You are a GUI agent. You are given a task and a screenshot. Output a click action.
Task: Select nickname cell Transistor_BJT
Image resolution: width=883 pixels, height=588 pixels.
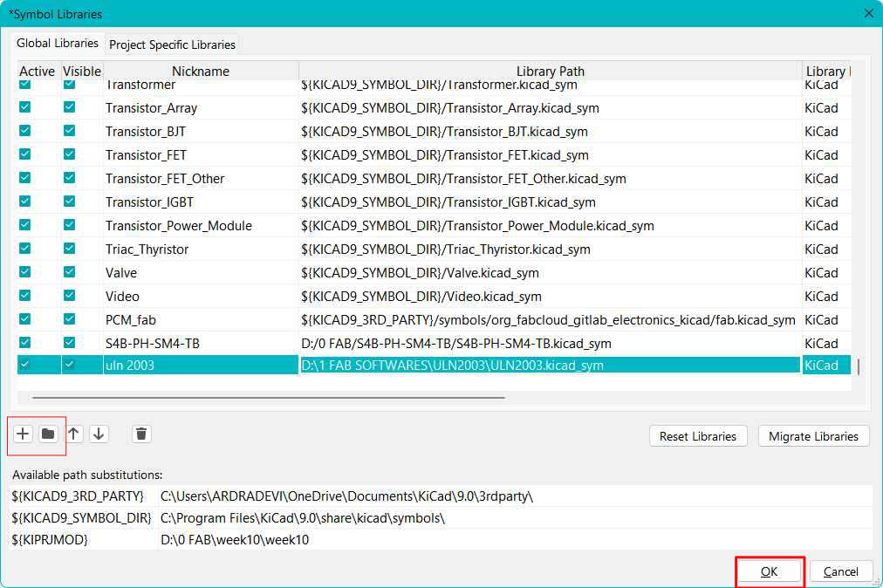pos(201,131)
